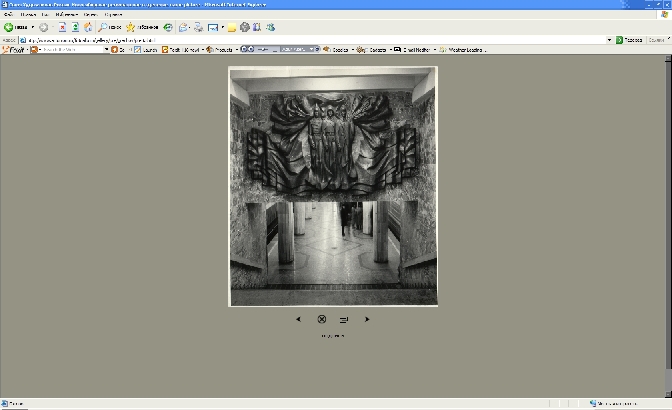Click the Research books toolbar icon
The image size is (672, 410).
pyautogui.click(x=257, y=27)
